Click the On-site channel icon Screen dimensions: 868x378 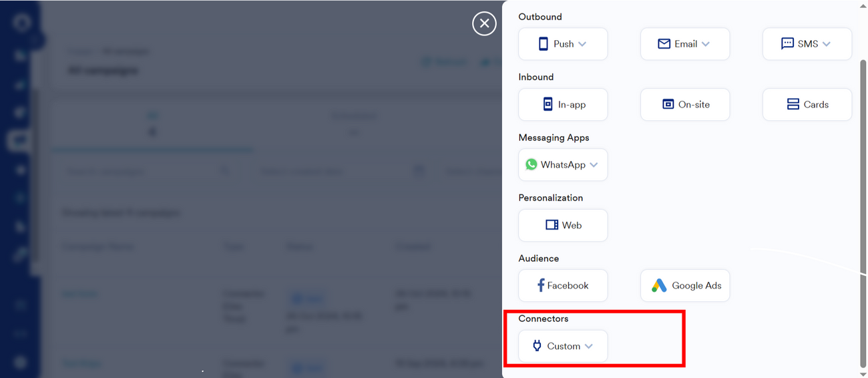pyautogui.click(x=668, y=105)
